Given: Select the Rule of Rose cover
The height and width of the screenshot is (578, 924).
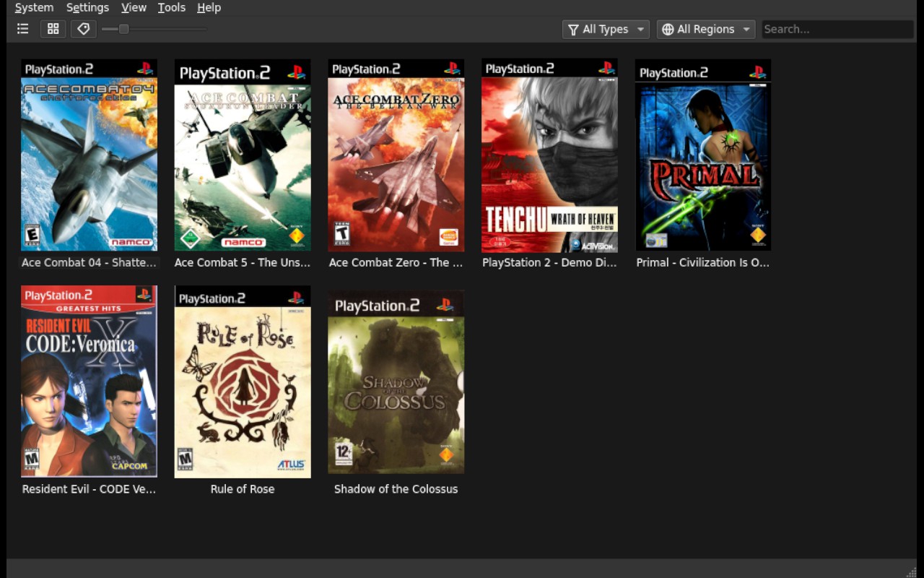Looking at the screenshot, I should (243, 381).
